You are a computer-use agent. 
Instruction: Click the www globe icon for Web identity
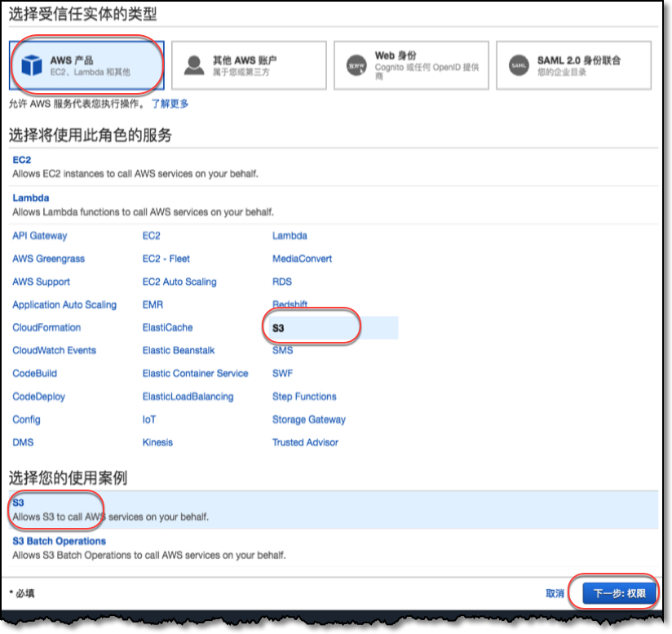tap(356, 65)
